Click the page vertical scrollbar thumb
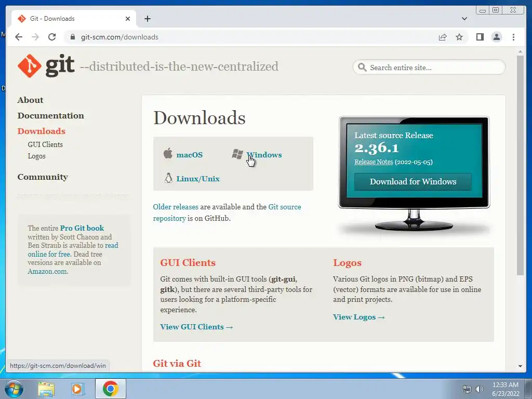 [520, 165]
